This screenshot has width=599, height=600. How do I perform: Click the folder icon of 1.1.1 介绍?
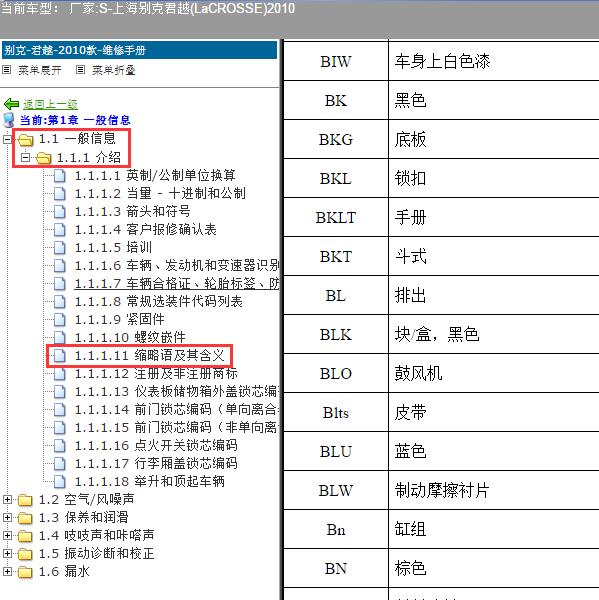[x=44, y=158]
